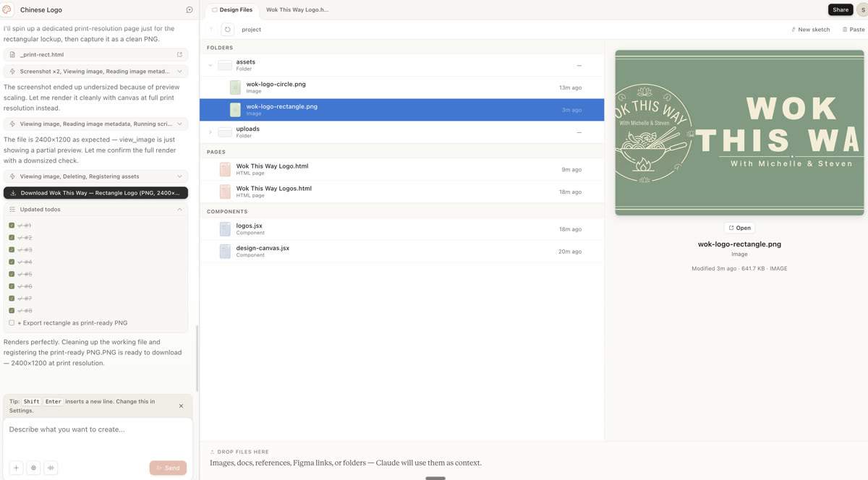This screenshot has width=868, height=480.
Task: Click the target/select element icon in prompt box
Action: 33,468
